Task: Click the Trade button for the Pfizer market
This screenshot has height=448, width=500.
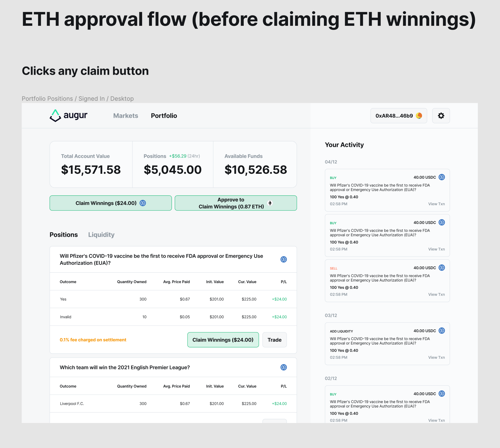Action: [x=274, y=340]
